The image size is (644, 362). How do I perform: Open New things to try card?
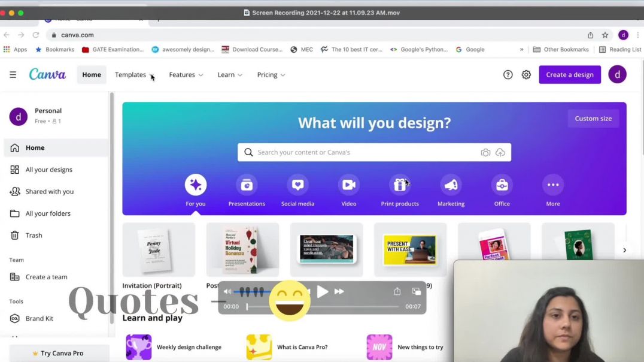tap(405, 347)
